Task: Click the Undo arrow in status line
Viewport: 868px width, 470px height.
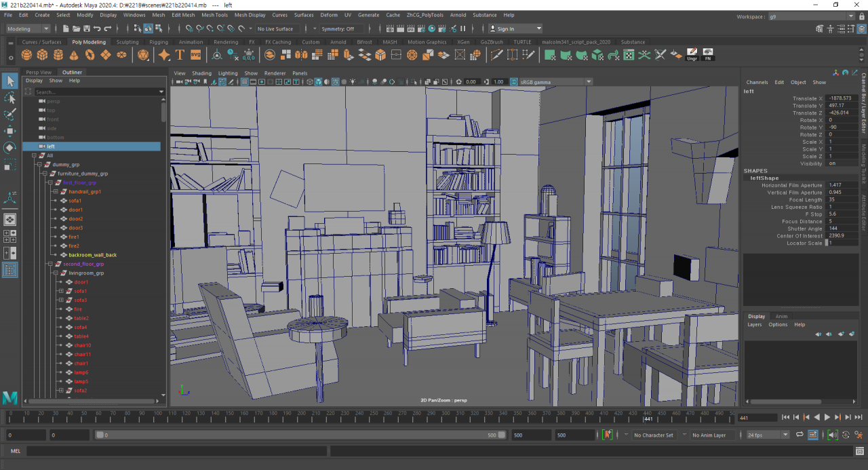Action: (98, 28)
